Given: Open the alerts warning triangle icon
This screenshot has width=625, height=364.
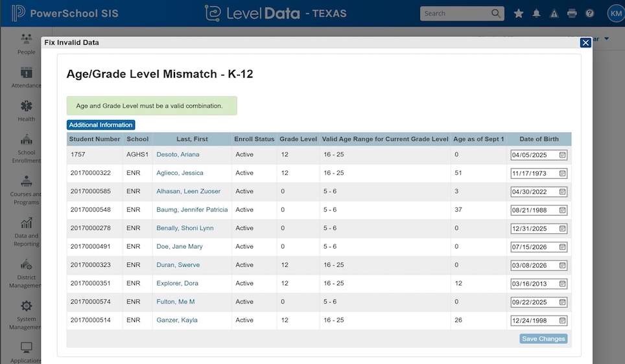Looking at the screenshot, I should (x=554, y=14).
